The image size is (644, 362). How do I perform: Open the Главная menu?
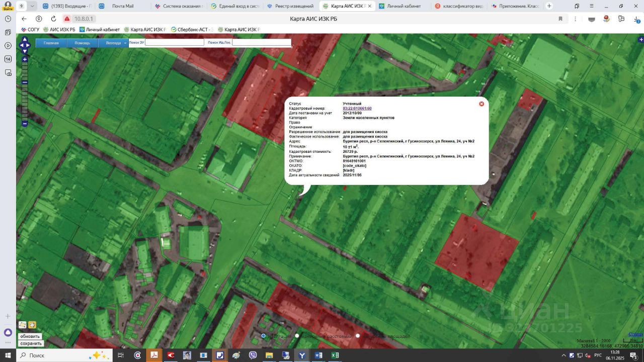[51, 43]
